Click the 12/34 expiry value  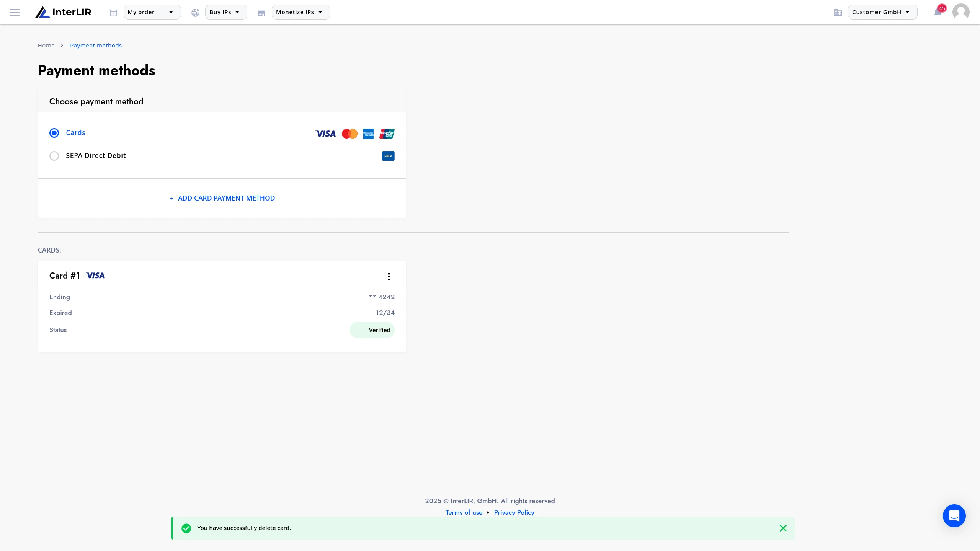pyautogui.click(x=385, y=313)
